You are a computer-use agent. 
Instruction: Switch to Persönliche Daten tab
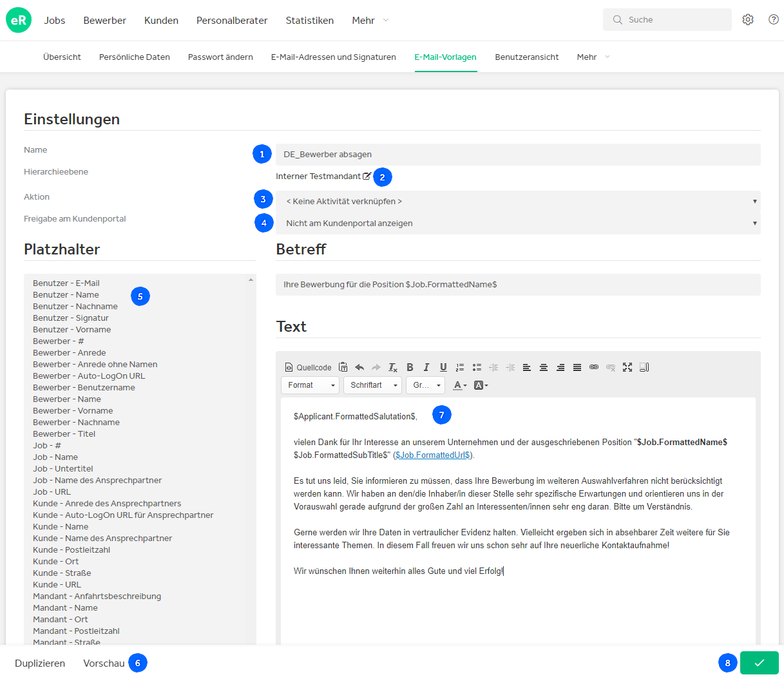point(135,57)
